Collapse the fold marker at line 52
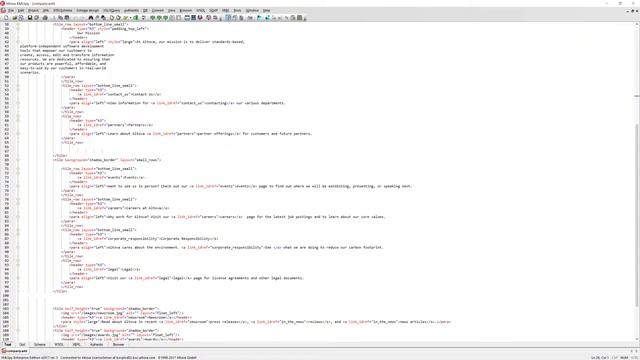The width and height of the screenshot is (640, 360). click(x=18, y=86)
